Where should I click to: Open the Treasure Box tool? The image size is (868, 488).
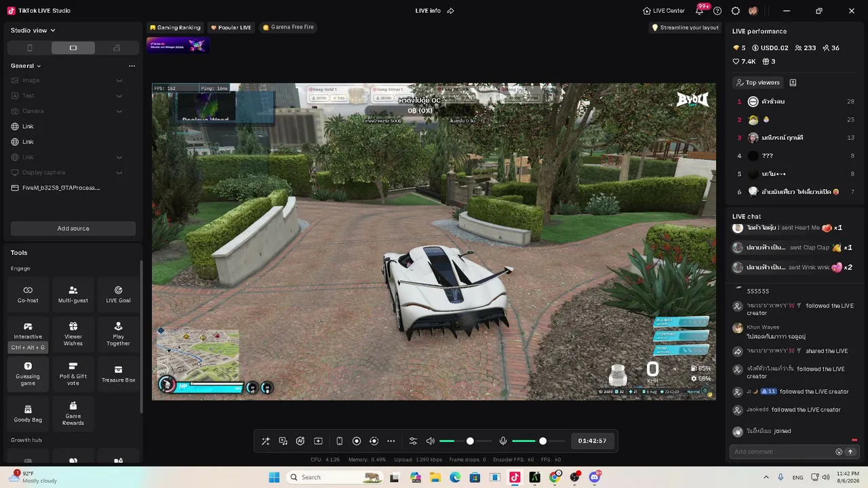[118, 373]
